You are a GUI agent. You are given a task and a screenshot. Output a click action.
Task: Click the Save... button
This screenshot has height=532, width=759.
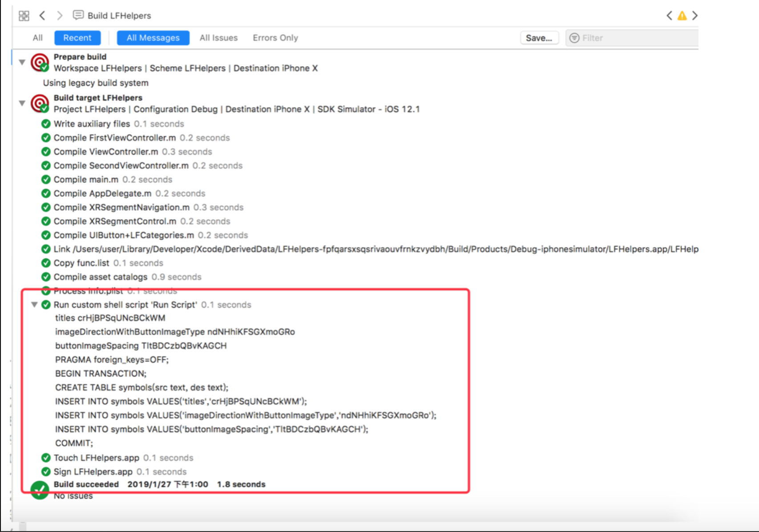click(x=539, y=38)
